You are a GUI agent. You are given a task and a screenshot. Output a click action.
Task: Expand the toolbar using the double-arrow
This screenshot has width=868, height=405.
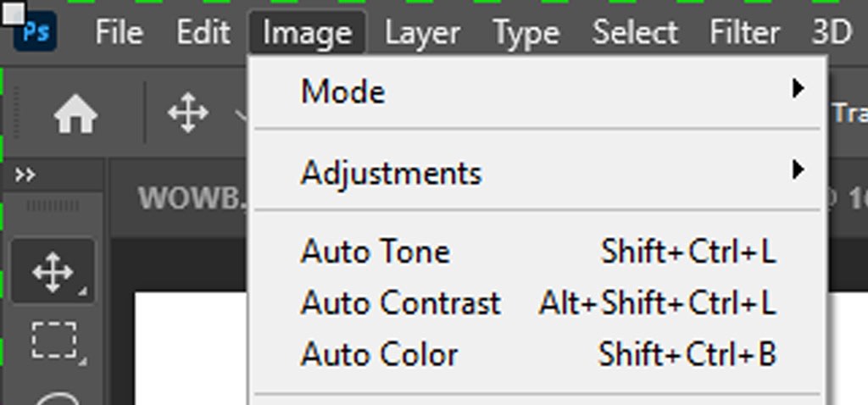tap(26, 175)
